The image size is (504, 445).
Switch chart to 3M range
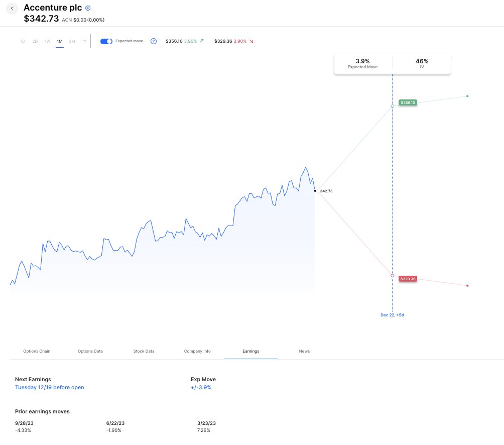click(72, 41)
